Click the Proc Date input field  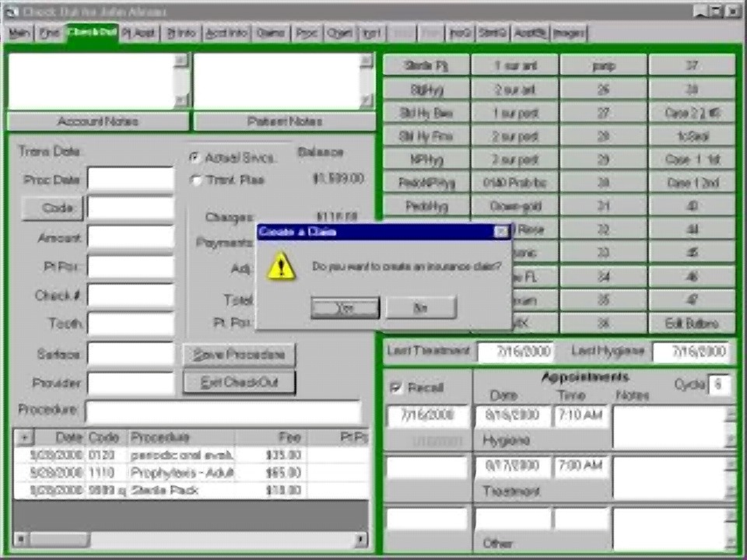131,180
